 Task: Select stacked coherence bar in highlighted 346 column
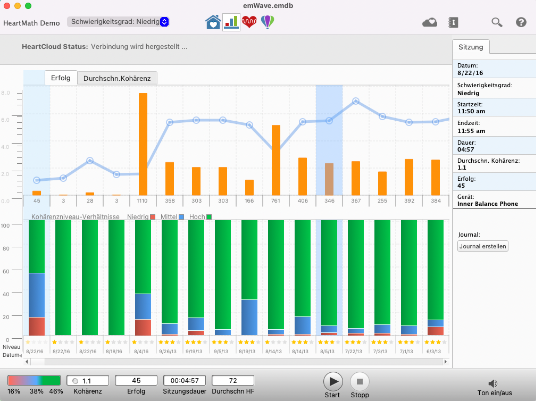click(329, 278)
